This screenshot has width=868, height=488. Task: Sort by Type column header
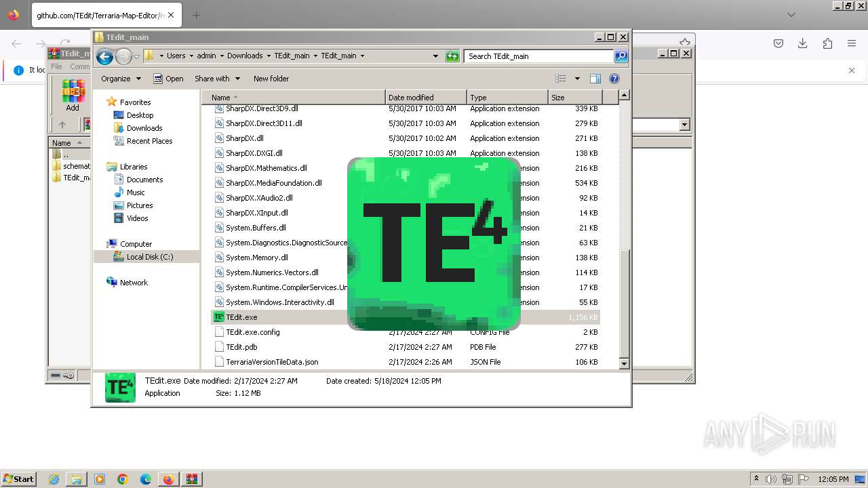pyautogui.click(x=507, y=98)
